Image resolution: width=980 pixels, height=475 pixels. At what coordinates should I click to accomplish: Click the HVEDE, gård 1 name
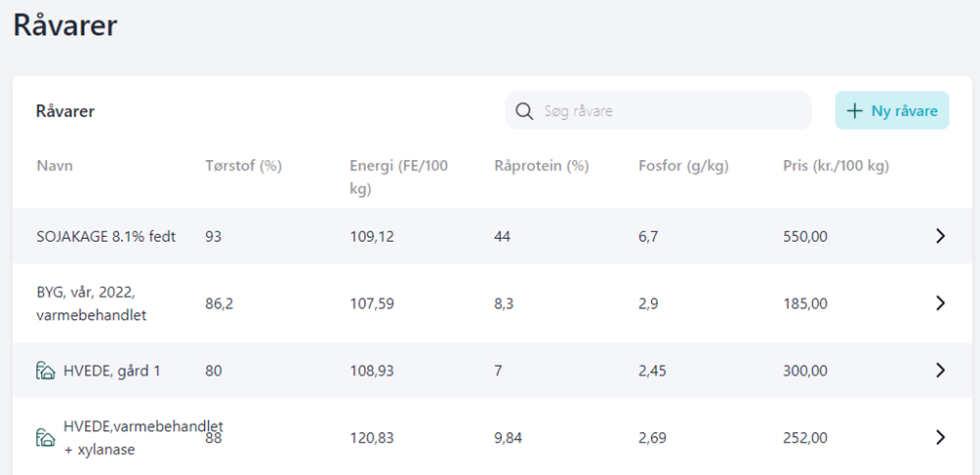pyautogui.click(x=110, y=371)
